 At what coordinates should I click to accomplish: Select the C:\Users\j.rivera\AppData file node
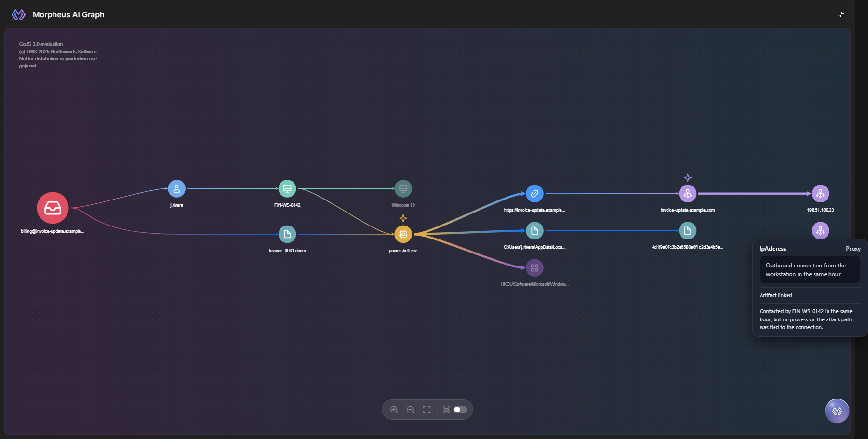(x=534, y=231)
